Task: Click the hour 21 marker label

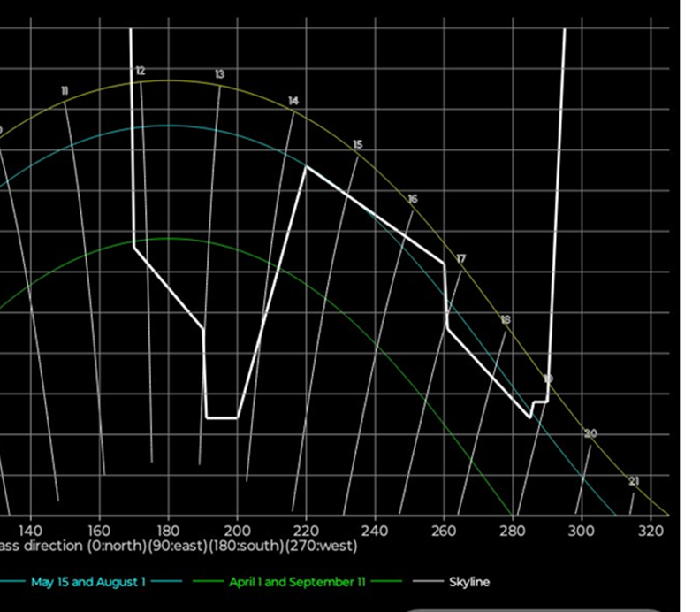Action: pyautogui.click(x=634, y=481)
